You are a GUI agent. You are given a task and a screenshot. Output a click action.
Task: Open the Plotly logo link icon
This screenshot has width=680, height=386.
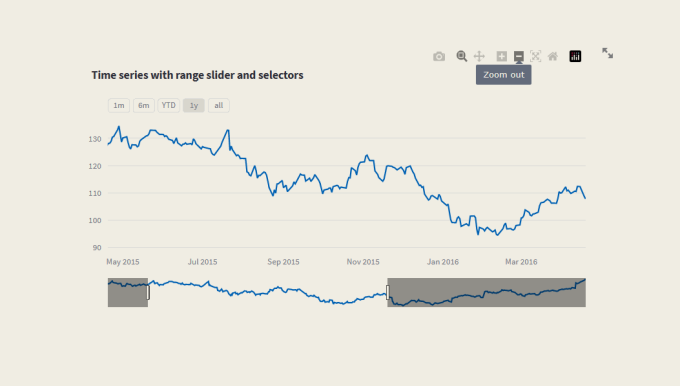pos(575,56)
